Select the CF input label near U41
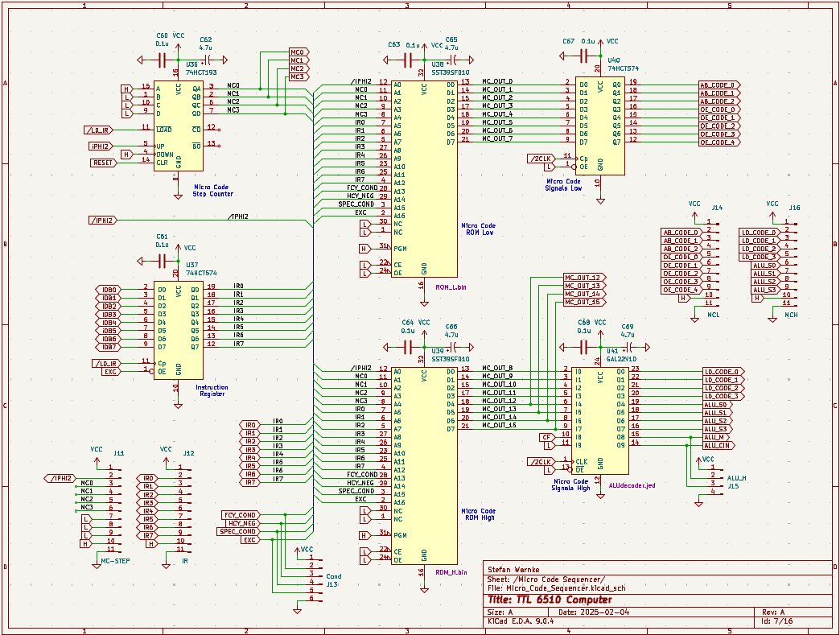Viewport: 840px width, 635px height. pyautogui.click(x=546, y=437)
